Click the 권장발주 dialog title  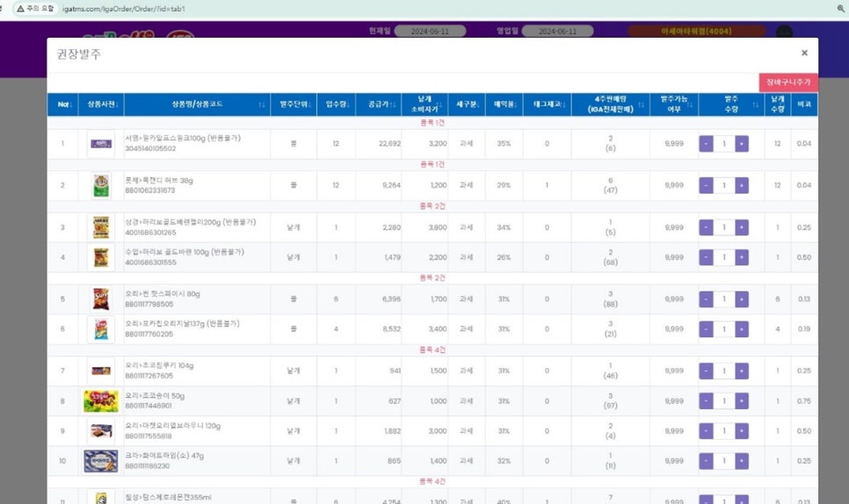[79, 54]
